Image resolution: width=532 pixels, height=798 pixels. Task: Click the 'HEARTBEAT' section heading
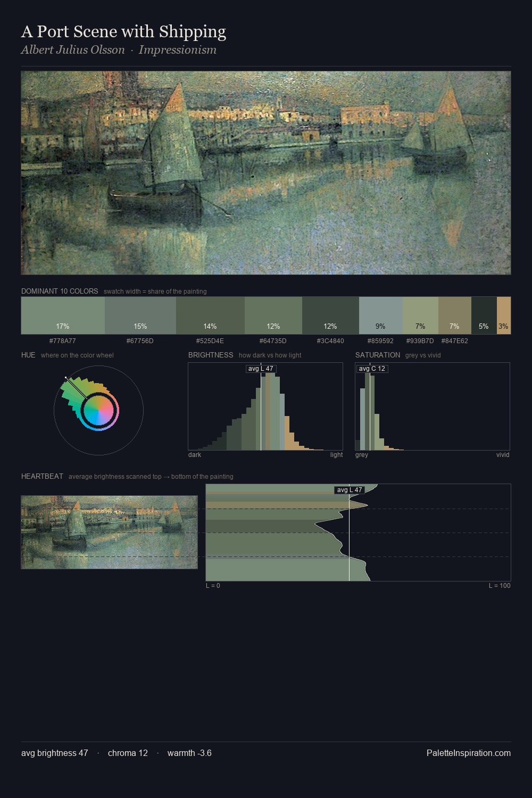[x=42, y=476]
